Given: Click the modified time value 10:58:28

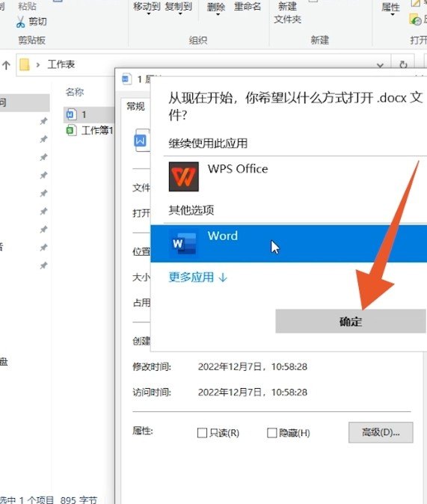Looking at the screenshot, I should [x=289, y=366].
